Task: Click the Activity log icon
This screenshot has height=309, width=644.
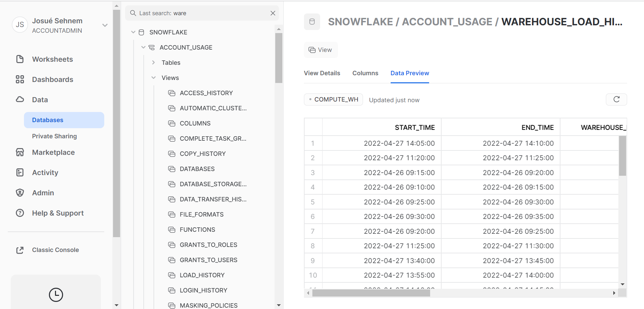Action: tap(20, 172)
